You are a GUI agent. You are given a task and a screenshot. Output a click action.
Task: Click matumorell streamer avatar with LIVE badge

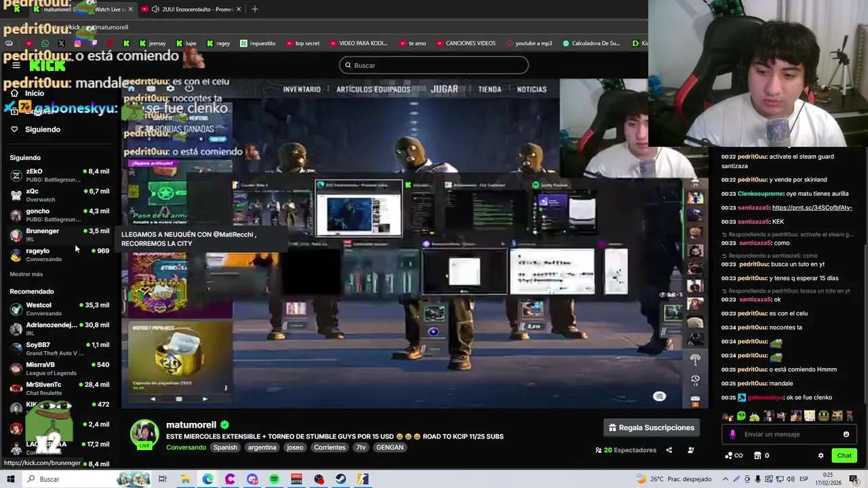144,434
